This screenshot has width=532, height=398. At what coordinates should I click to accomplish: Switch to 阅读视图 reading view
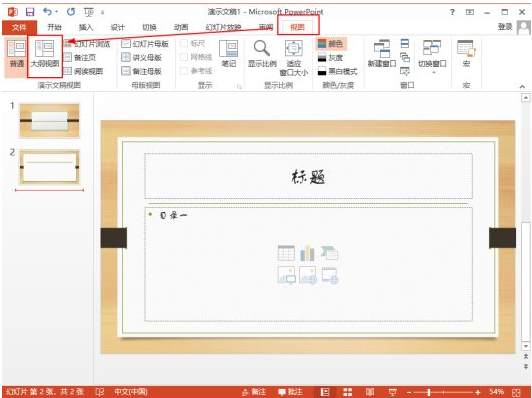tap(83, 71)
